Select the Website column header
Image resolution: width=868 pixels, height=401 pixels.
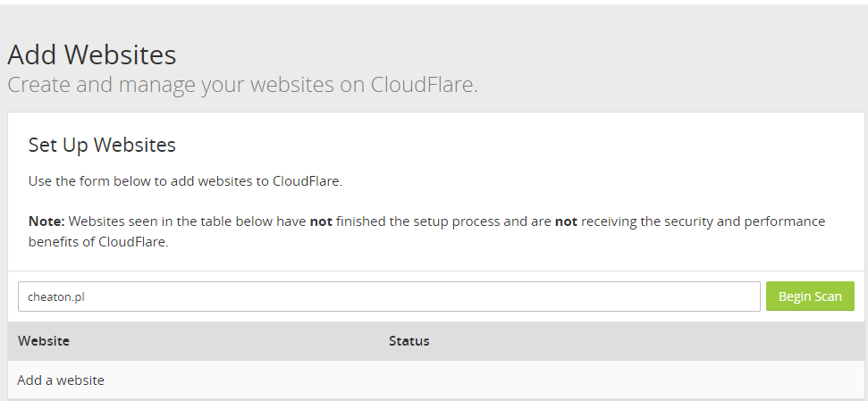click(44, 341)
